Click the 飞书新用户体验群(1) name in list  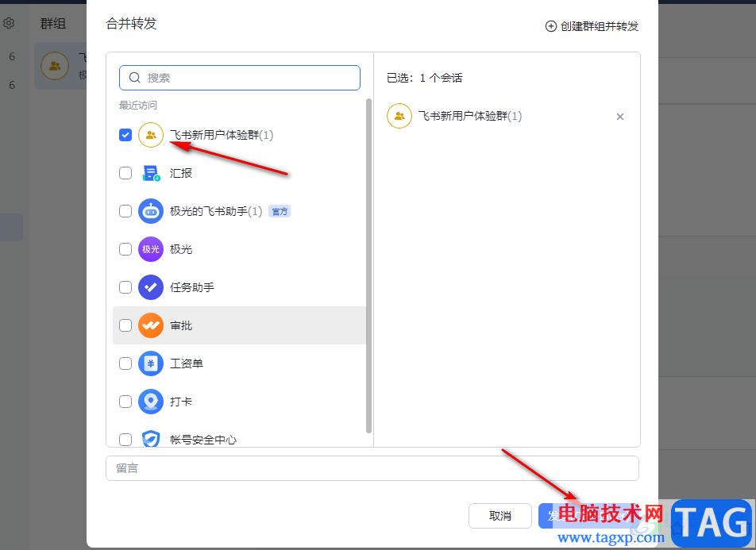222,135
